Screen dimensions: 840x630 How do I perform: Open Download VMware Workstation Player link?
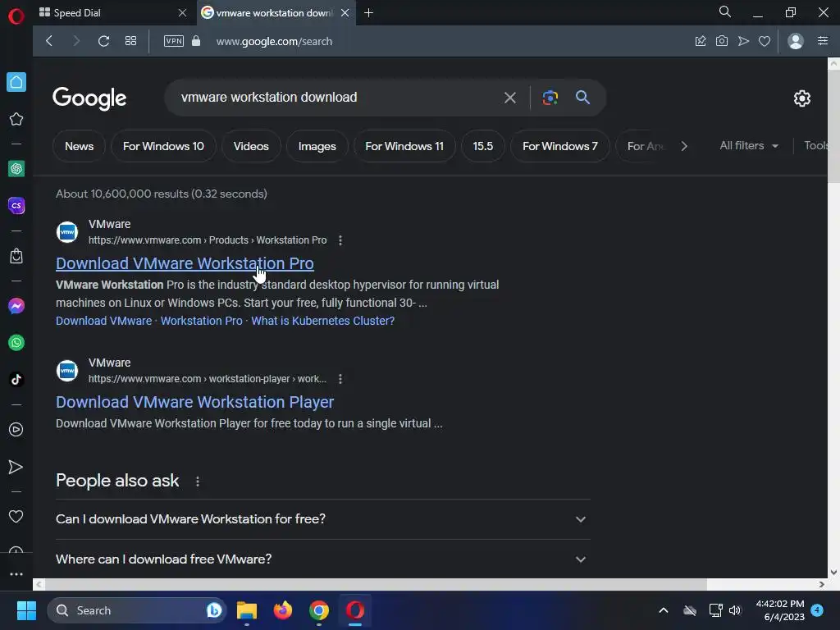tap(195, 402)
